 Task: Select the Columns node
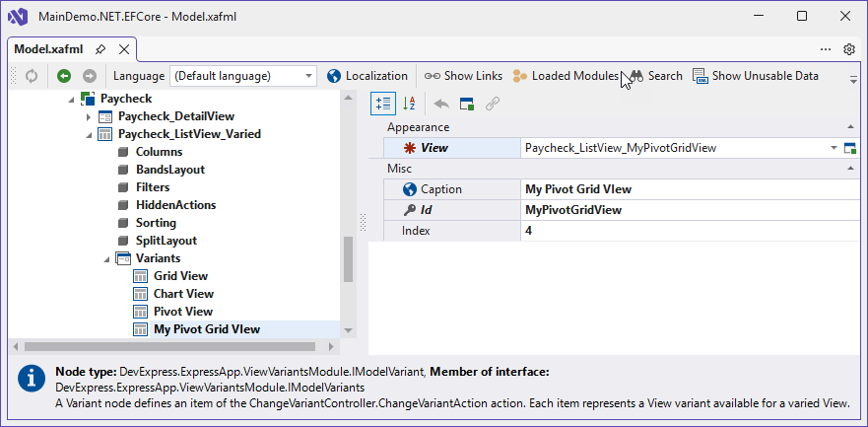point(159,152)
